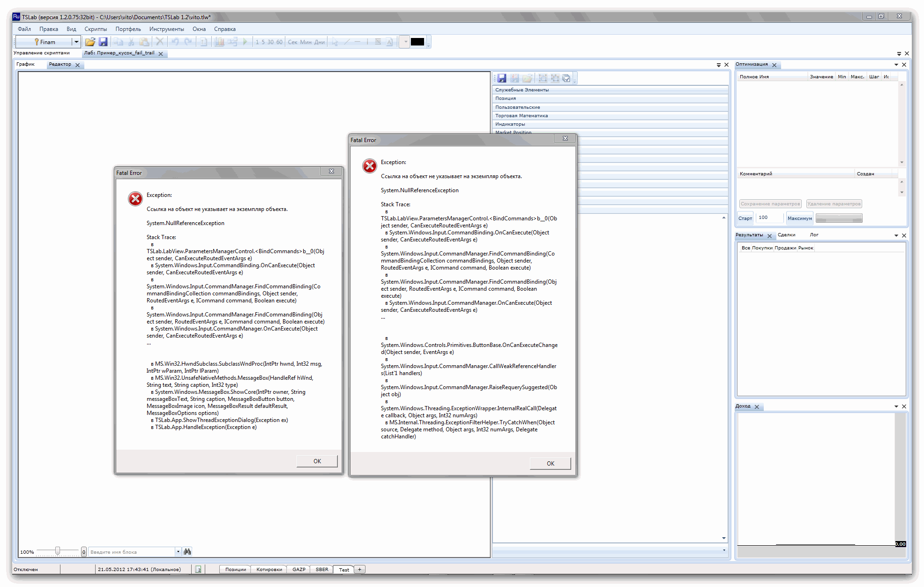This screenshot has height=587, width=924.
Task: Click the black color swatch in toolbar
Action: point(417,42)
